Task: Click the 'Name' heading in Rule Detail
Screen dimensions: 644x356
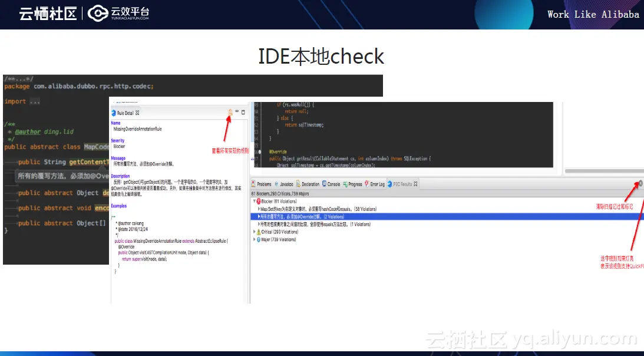Action: [115, 123]
